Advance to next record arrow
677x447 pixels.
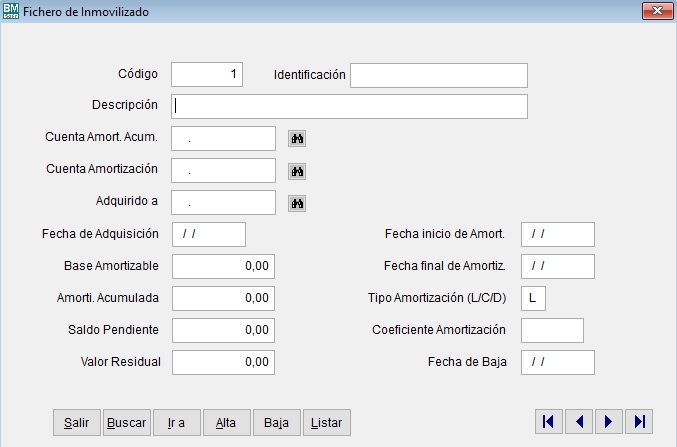point(608,422)
